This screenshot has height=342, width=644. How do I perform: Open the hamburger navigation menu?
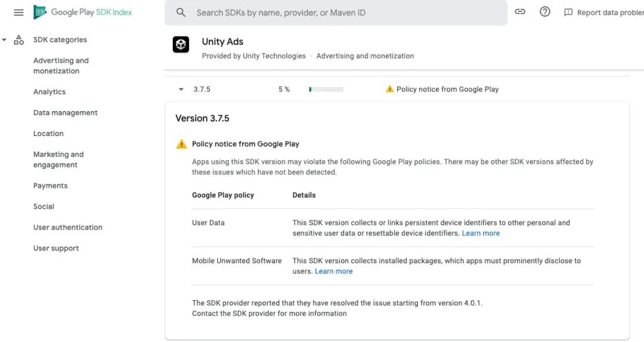click(x=18, y=13)
